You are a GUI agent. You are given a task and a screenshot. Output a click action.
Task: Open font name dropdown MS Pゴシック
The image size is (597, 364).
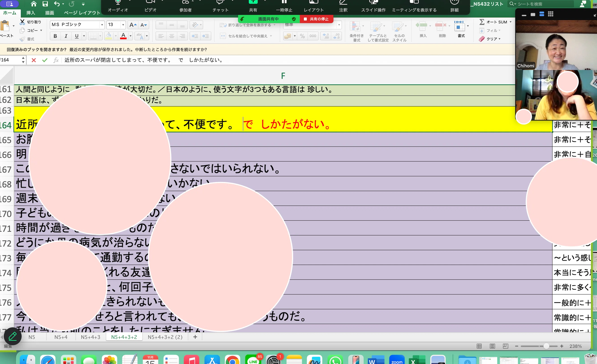pos(102,25)
